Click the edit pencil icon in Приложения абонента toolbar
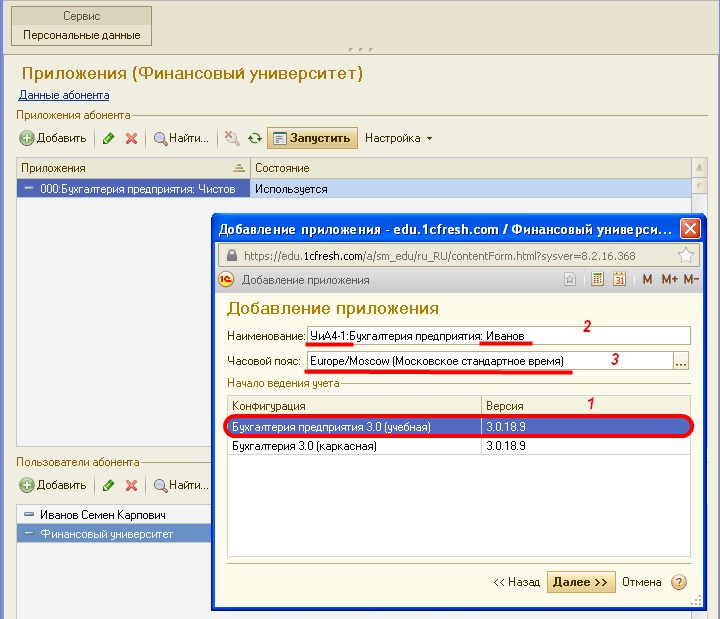This screenshot has height=619, width=720. 109,138
